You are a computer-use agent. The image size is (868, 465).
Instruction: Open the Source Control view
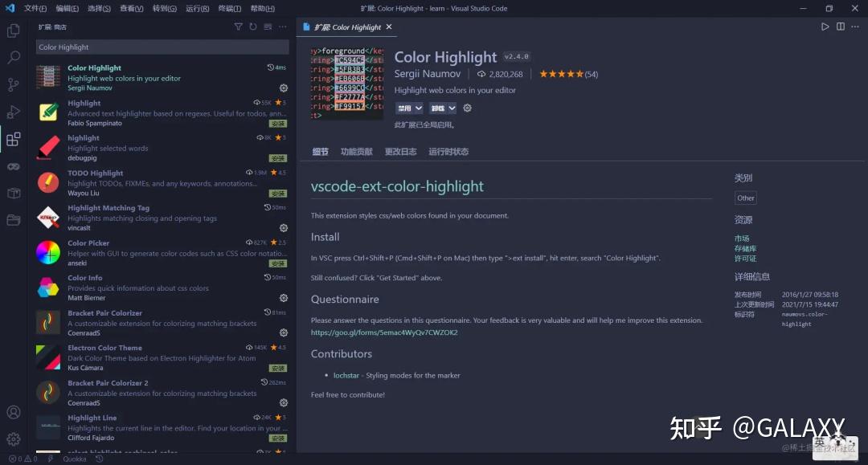pyautogui.click(x=14, y=84)
